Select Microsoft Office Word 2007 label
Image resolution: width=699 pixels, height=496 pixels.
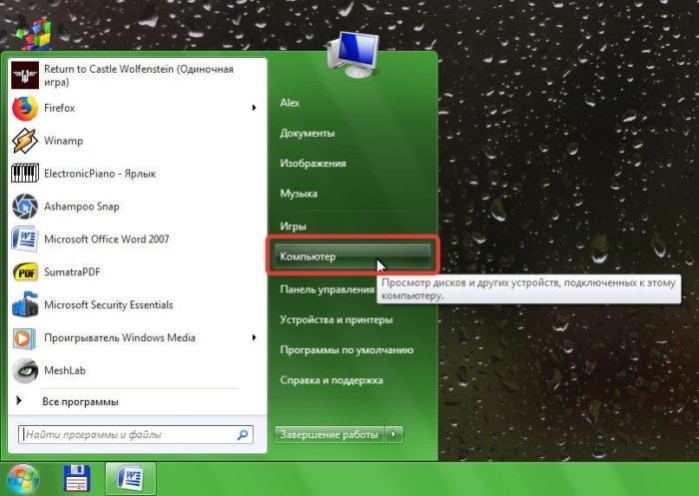pos(107,239)
